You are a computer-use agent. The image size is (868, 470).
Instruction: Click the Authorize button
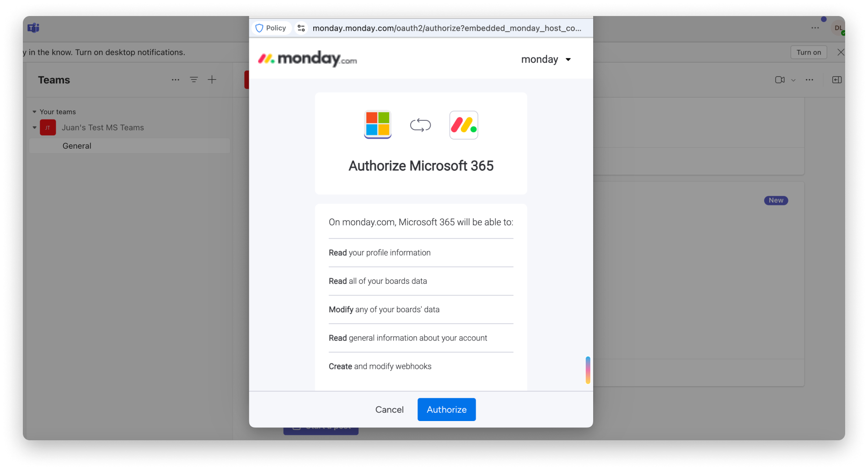[x=446, y=410]
